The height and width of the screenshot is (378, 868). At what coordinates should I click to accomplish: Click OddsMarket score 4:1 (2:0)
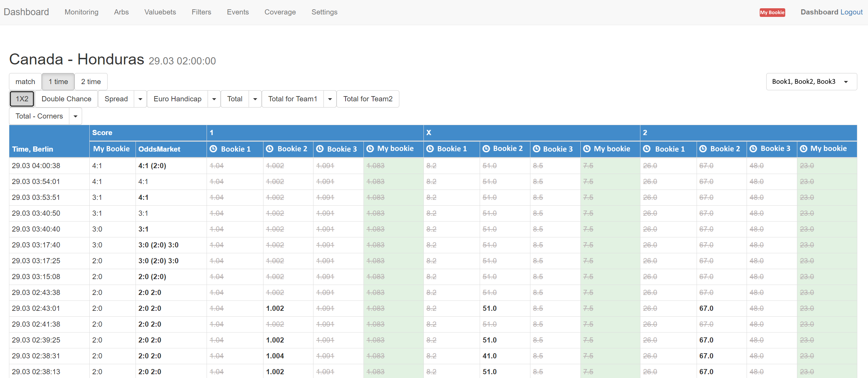click(x=152, y=166)
